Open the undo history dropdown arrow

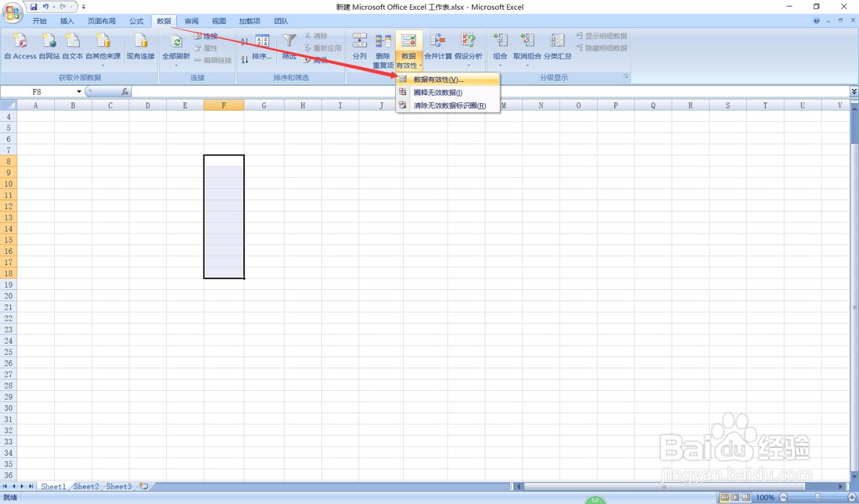click(x=54, y=7)
